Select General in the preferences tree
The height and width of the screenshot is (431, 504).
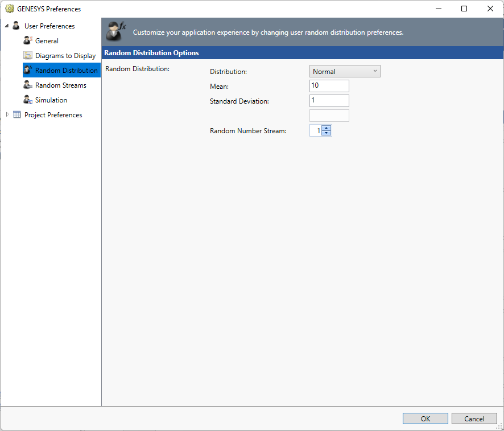click(47, 41)
